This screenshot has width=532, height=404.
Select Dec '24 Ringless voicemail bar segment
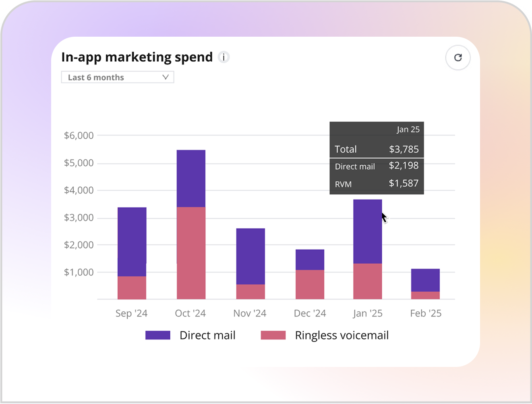tap(310, 285)
